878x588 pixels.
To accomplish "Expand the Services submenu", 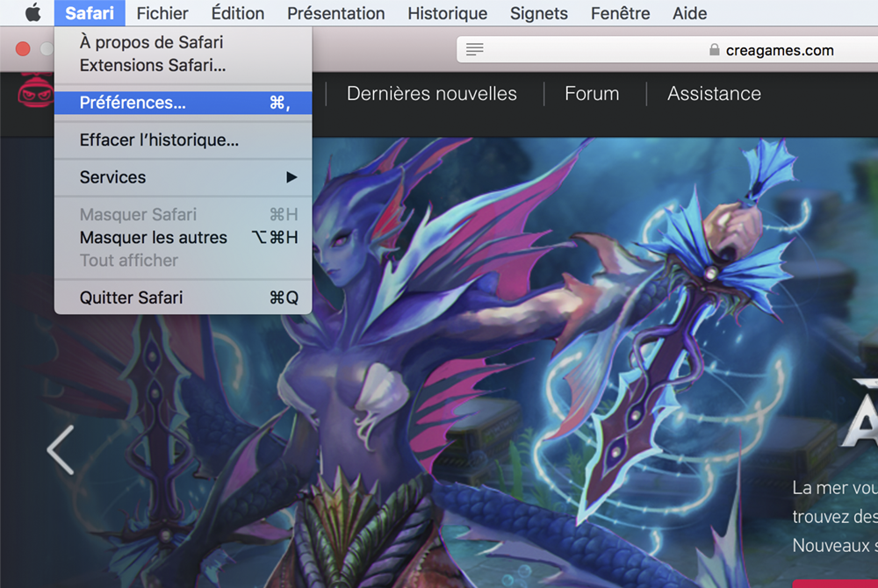I will coord(183,177).
